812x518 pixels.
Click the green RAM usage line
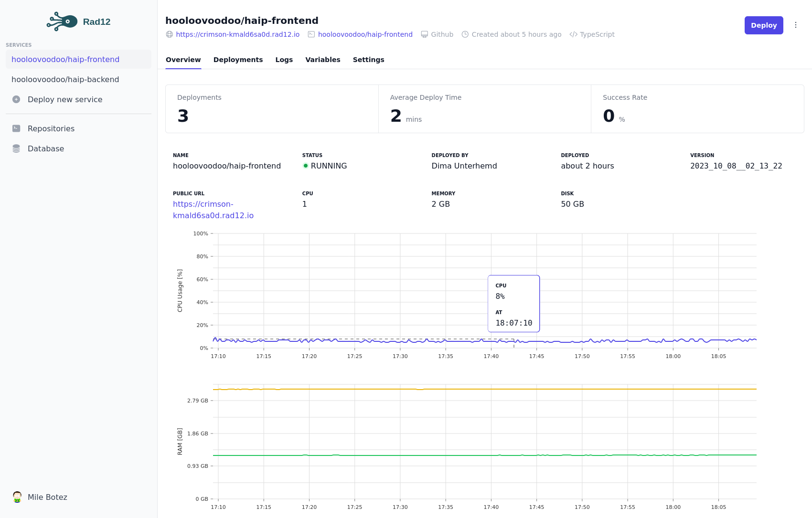[x=485, y=455]
